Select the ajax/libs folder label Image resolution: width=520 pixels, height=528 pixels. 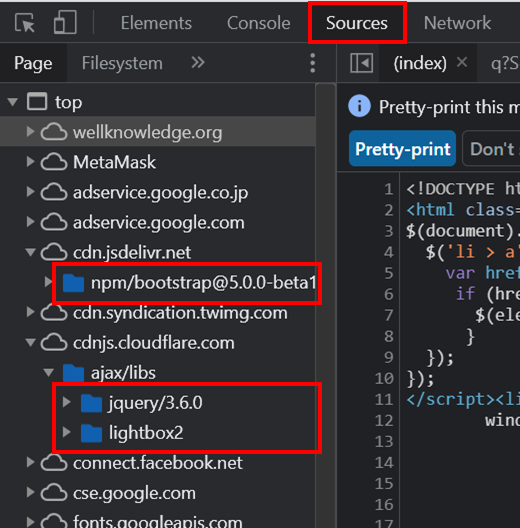[123, 373]
